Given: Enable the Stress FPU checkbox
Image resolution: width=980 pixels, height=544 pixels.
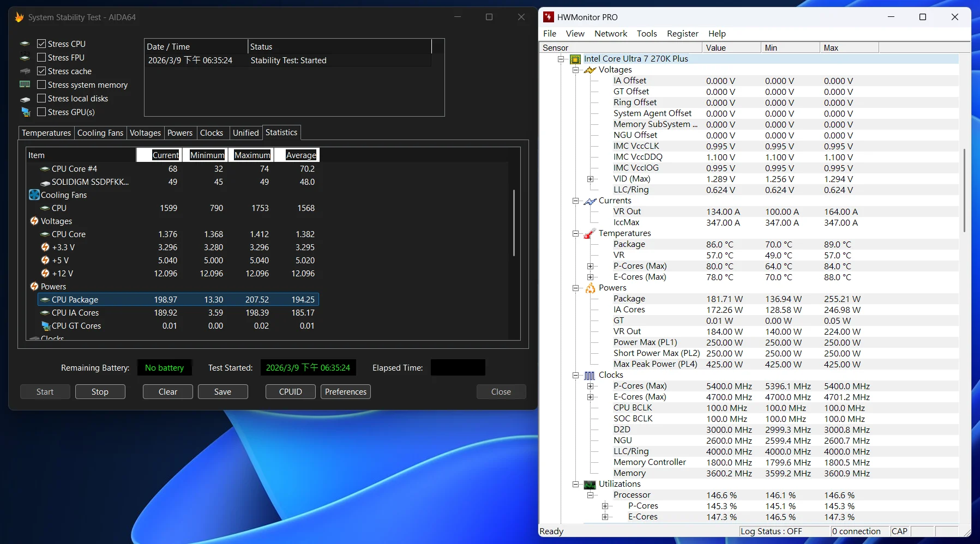Looking at the screenshot, I should click(x=41, y=58).
